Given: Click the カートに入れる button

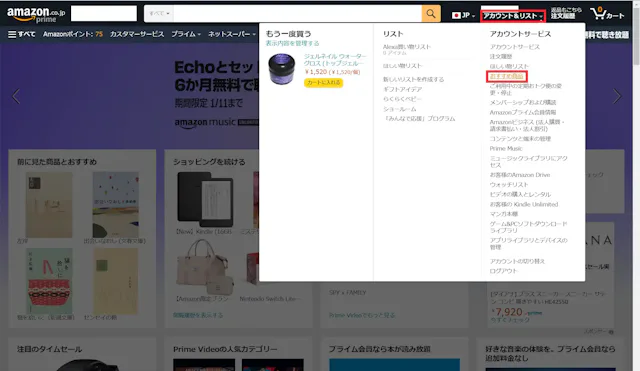Looking at the screenshot, I should pos(323,82).
